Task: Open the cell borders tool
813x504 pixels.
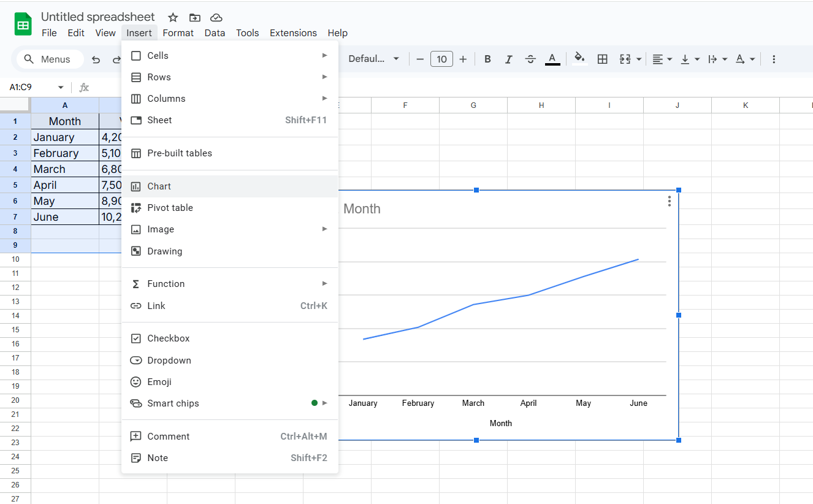Action: coord(602,59)
